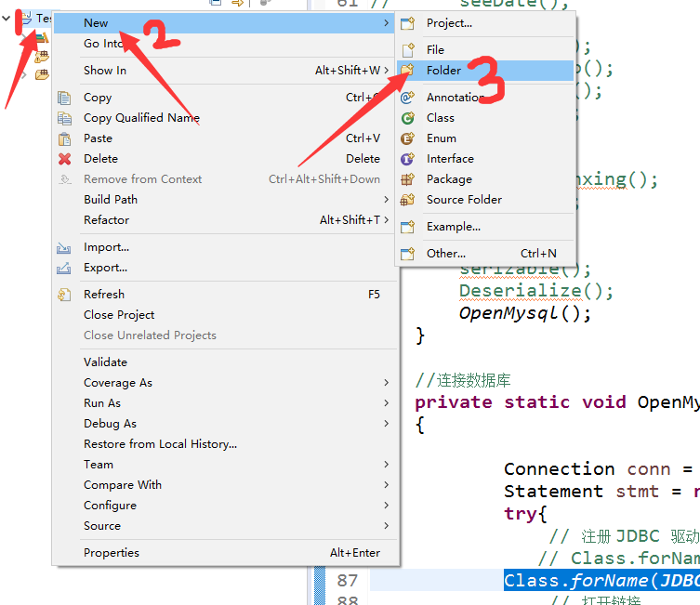Click the Export icon
This screenshot has height=605, width=700.
64,269
